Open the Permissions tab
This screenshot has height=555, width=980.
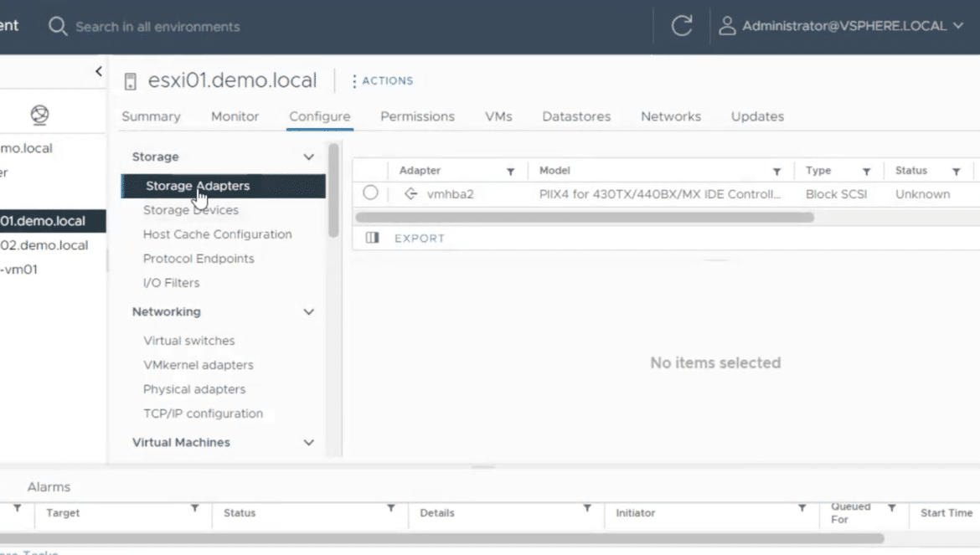pyautogui.click(x=417, y=116)
